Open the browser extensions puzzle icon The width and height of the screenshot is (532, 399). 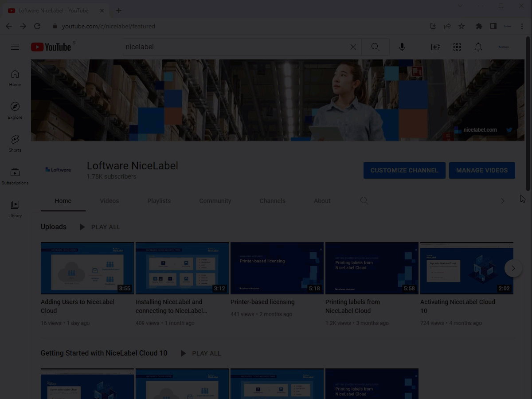pyautogui.click(x=479, y=26)
